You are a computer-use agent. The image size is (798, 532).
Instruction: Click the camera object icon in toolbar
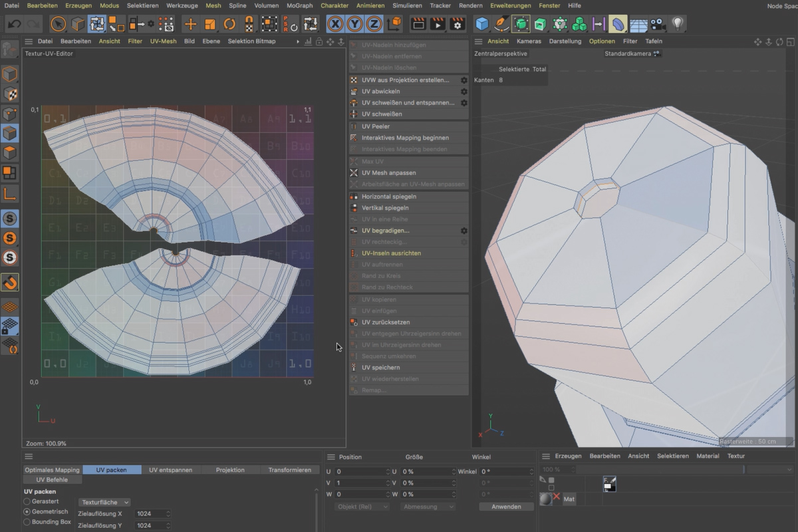coord(658,24)
